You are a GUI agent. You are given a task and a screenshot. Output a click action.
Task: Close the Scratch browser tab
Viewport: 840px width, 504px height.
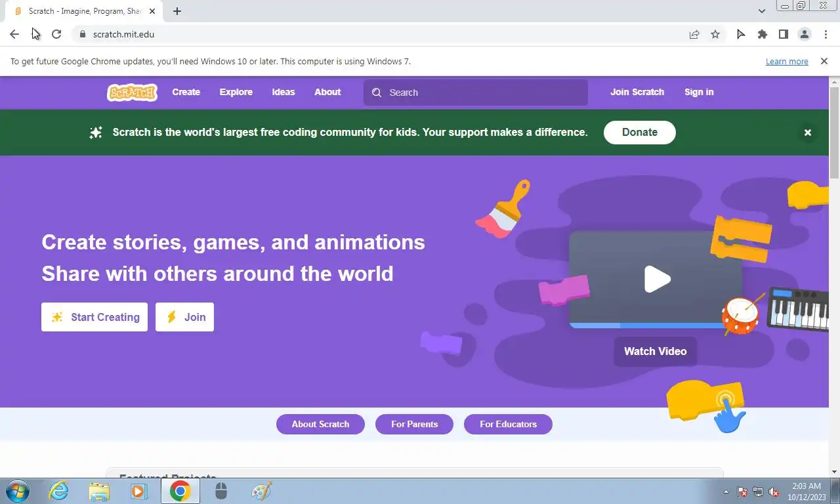152,11
